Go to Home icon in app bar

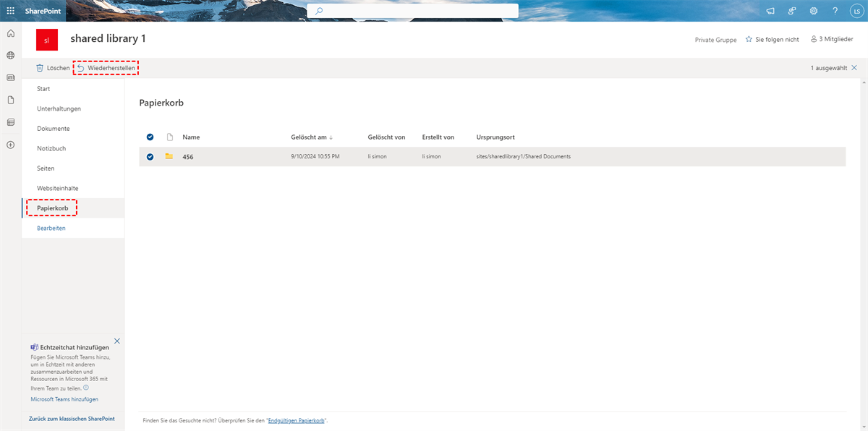pos(10,33)
